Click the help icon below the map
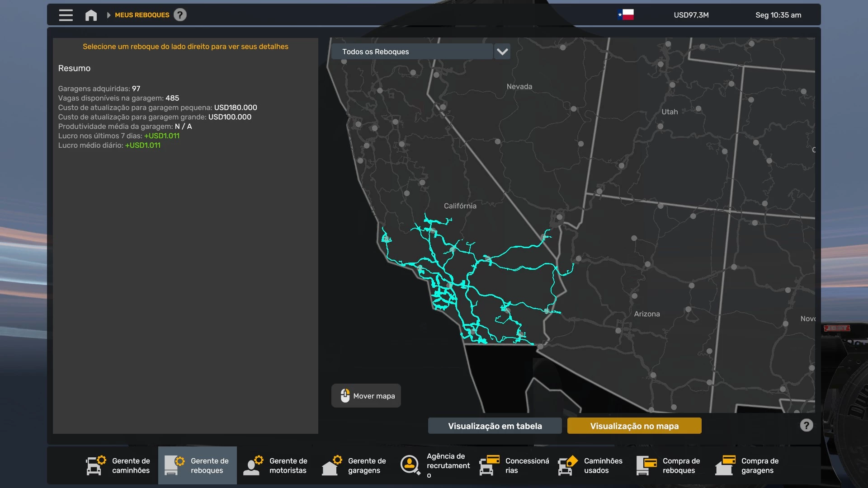This screenshot has width=868, height=488. [x=807, y=425]
